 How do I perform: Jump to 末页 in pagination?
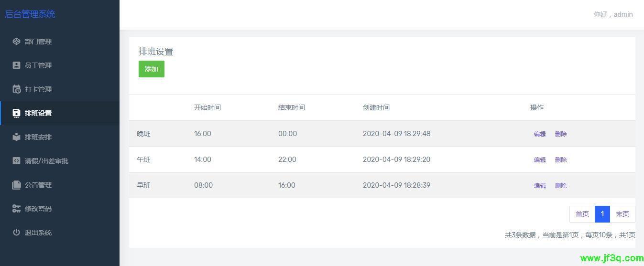[622, 214]
